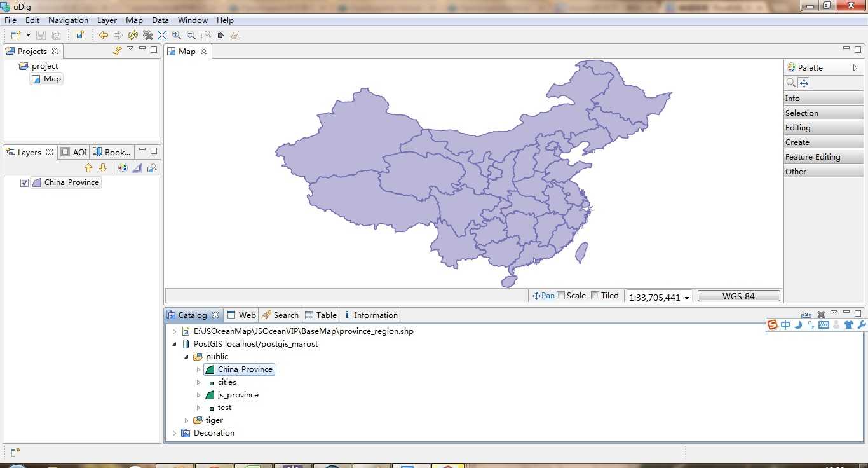868x468 pixels.
Task: Go forward with the grey right arrow
Action: (x=118, y=35)
